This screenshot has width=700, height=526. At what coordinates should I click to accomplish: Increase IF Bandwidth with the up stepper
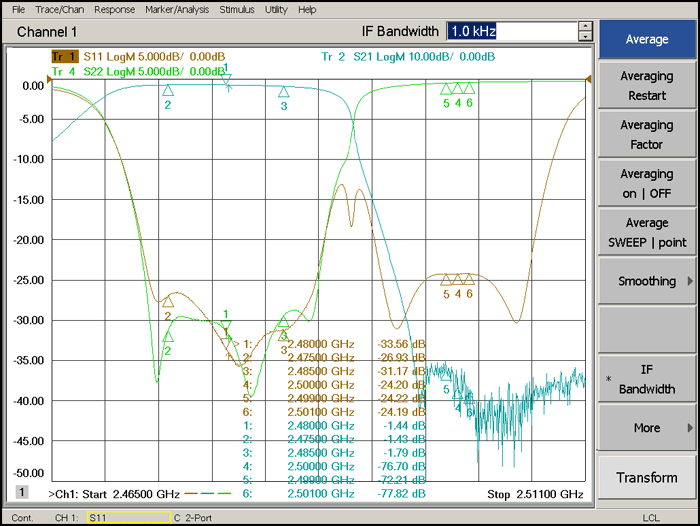coord(585,26)
